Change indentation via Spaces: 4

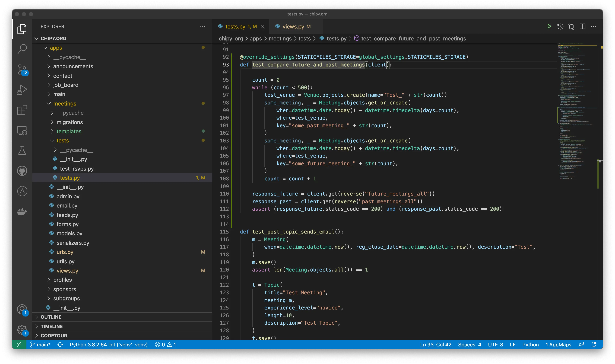click(x=469, y=344)
